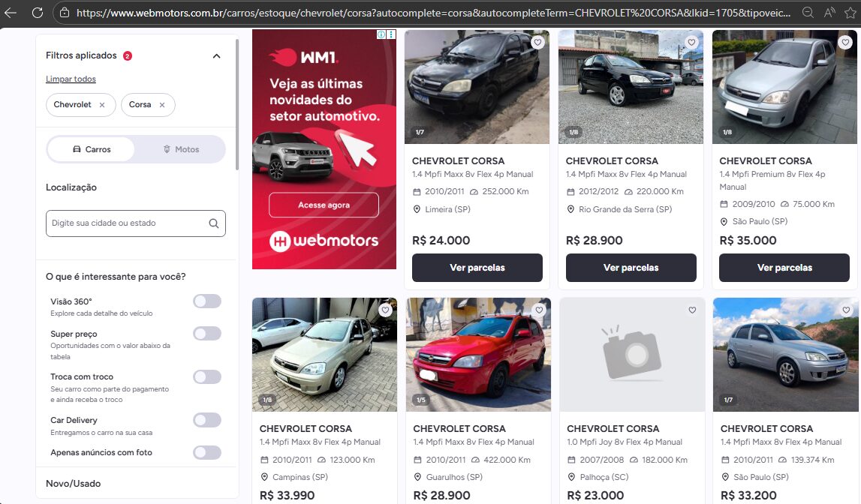Remove the Corsa filter chip
Screen dimensions: 861x504
click(x=161, y=105)
